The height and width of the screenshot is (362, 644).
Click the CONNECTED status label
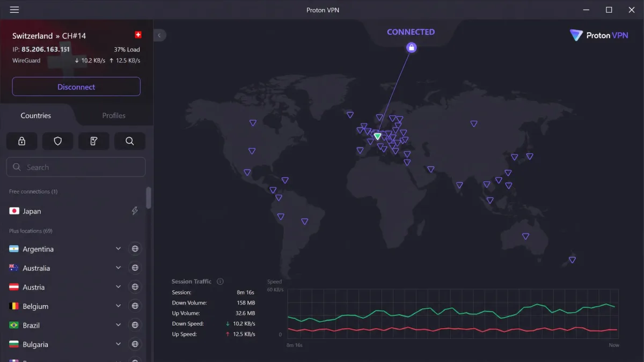411,32
